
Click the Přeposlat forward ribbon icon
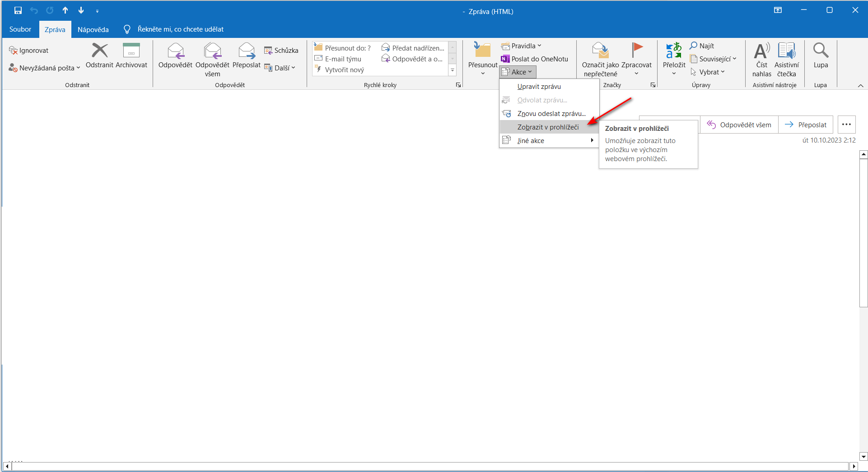click(x=247, y=51)
